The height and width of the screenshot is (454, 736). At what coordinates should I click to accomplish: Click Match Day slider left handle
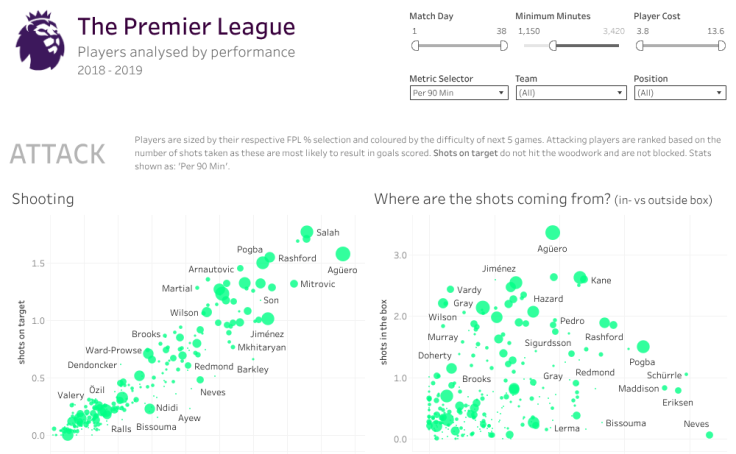(x=416, y=45)
